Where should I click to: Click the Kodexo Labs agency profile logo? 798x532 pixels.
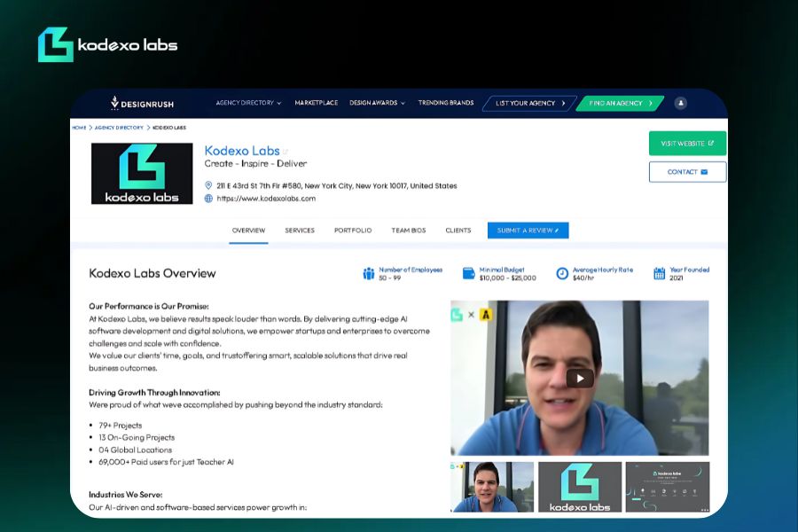click(x=142, y=173)
